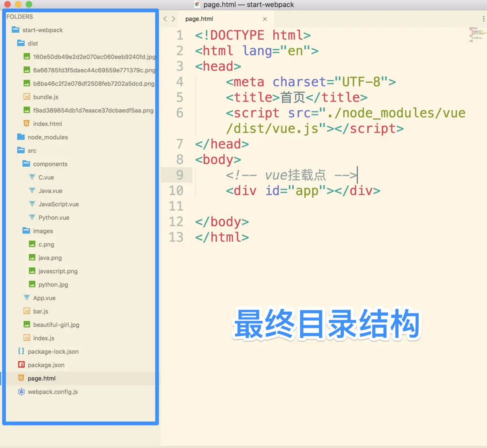Click the JS icon beside index.js

pyautogui.click(x=27, y=338)
